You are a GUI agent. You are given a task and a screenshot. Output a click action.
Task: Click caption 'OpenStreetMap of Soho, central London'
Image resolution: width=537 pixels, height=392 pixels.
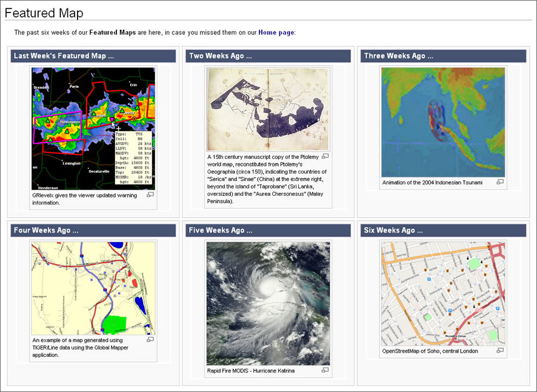tap(430, 351)
